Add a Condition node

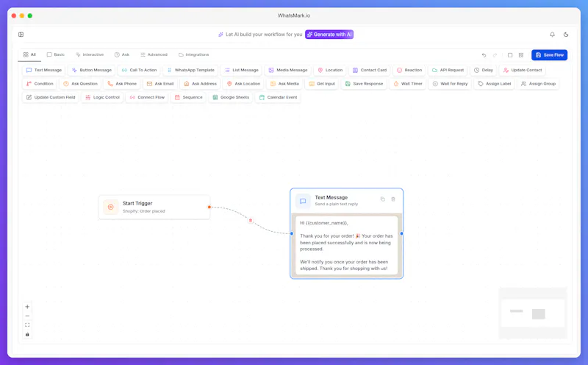coord(40,84)
